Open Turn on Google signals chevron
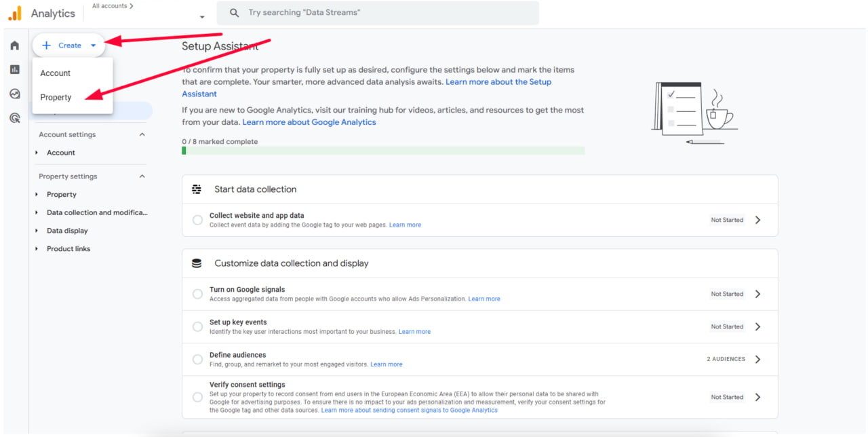Screen dimensions: 868x437 point(757,294)
